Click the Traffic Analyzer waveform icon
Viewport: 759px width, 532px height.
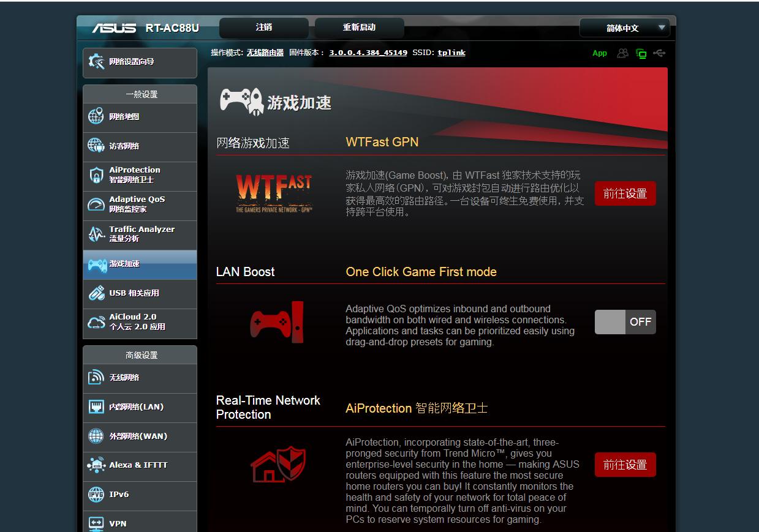click(x=96, y=234)
